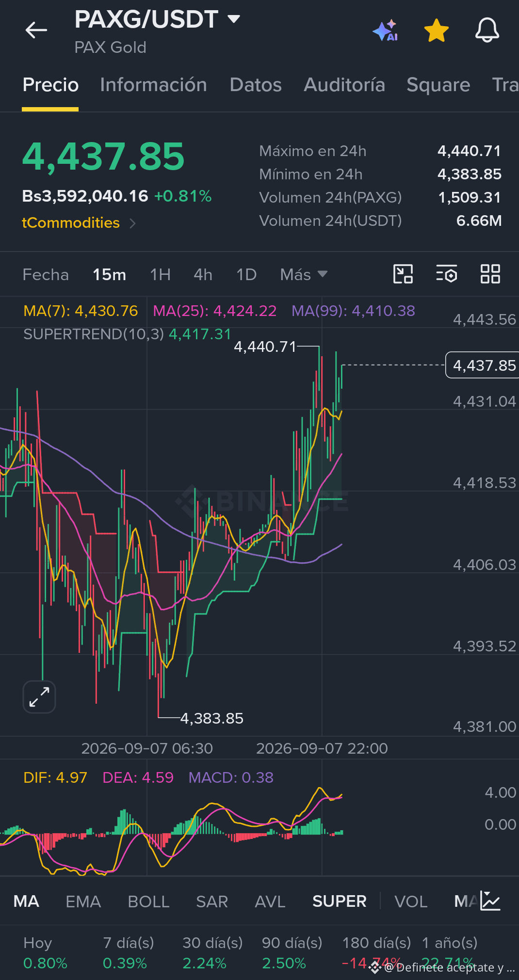The image size is (519, 980).
Task: Click the current price label 4,437.85 on axis
Action: tap(482, 365)
